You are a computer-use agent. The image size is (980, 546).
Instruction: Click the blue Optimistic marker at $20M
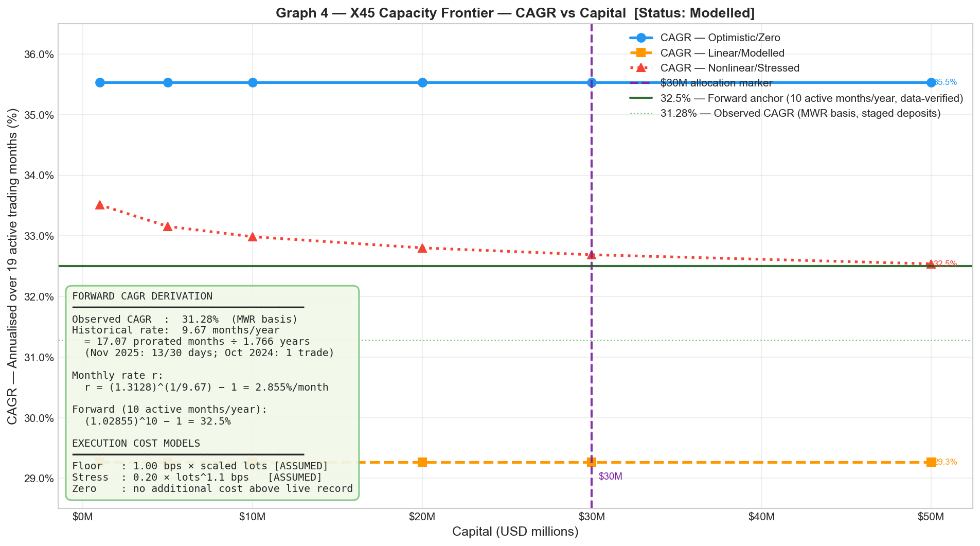422,82
